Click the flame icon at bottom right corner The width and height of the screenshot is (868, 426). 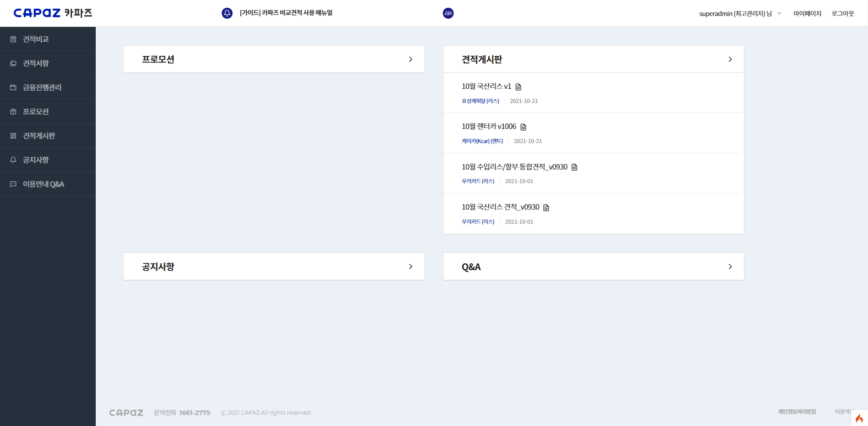(859, 418)
